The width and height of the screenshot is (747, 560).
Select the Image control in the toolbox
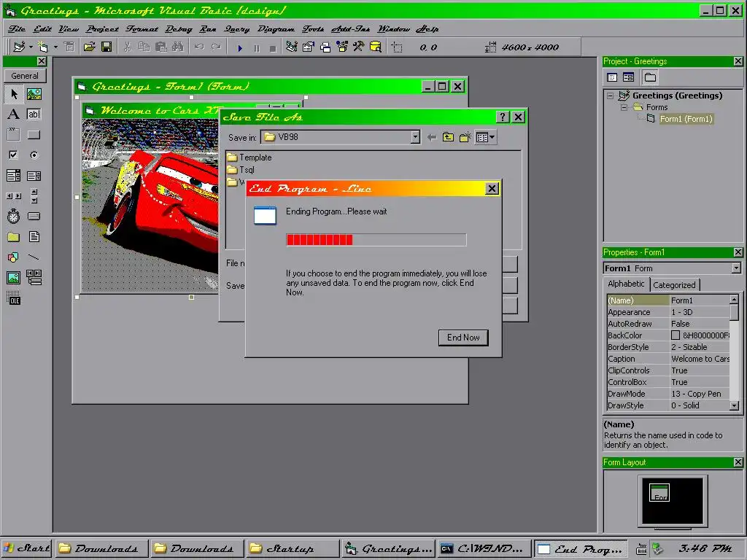[x=14, y=278]
